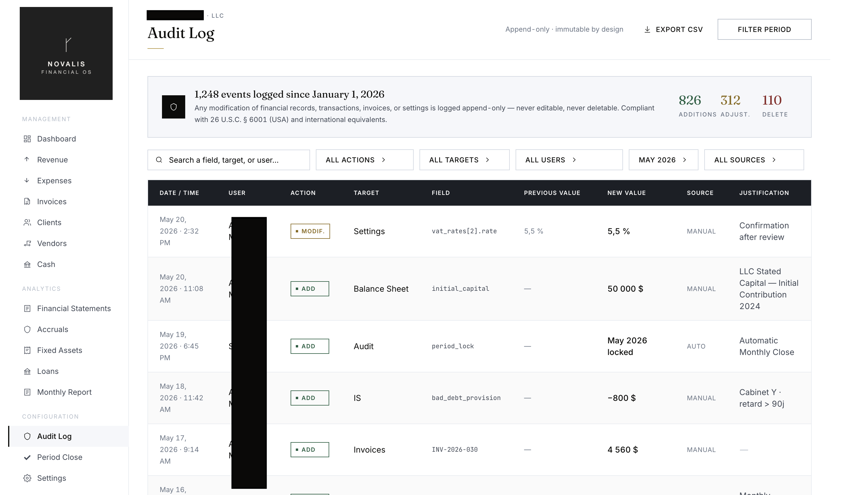This screenshot has width=868, height=495.
Task: Click the shield icon in events banner
Action: click(173, 107)
